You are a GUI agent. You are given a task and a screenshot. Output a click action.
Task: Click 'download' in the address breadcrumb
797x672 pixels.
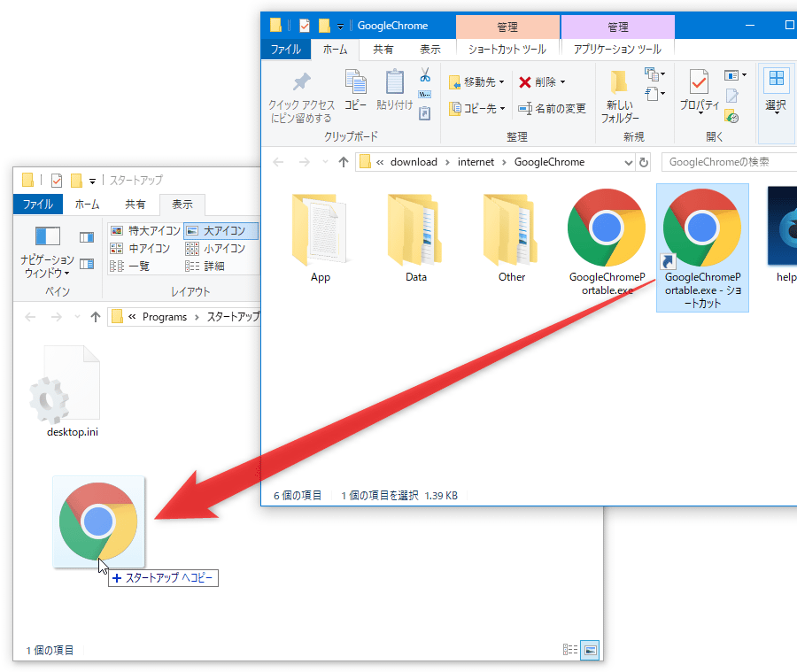pos(414,162)
